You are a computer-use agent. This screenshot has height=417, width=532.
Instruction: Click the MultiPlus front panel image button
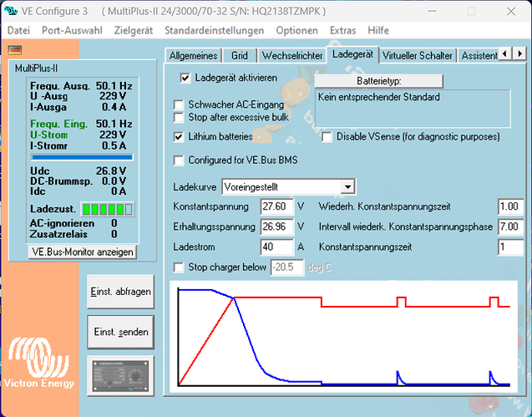(120, 373)
